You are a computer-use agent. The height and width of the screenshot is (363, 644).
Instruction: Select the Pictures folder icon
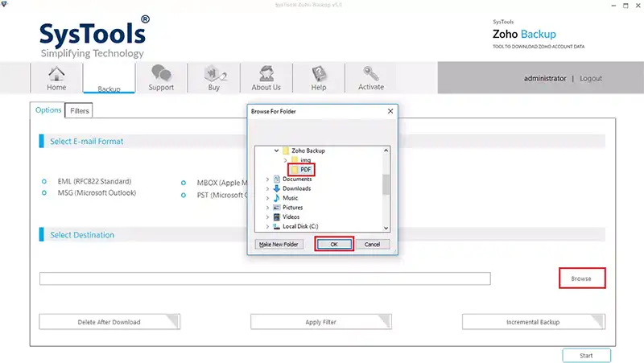tap(277, 208)
